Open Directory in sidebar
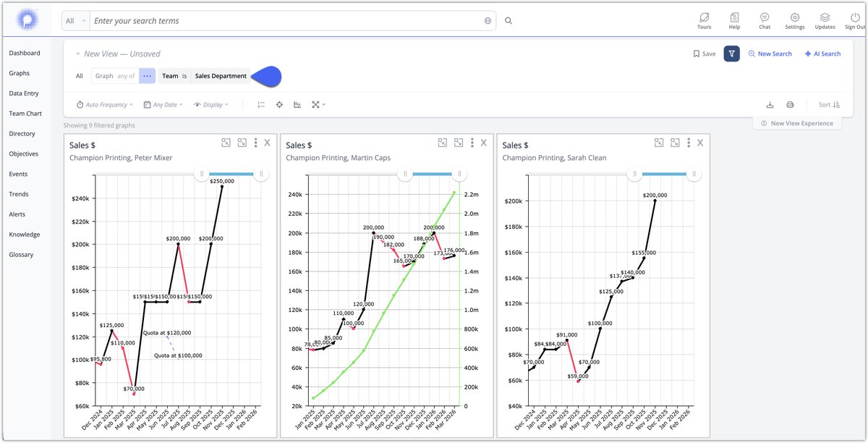Viewport: 868px width, 443px height. [x=22, y=134]
